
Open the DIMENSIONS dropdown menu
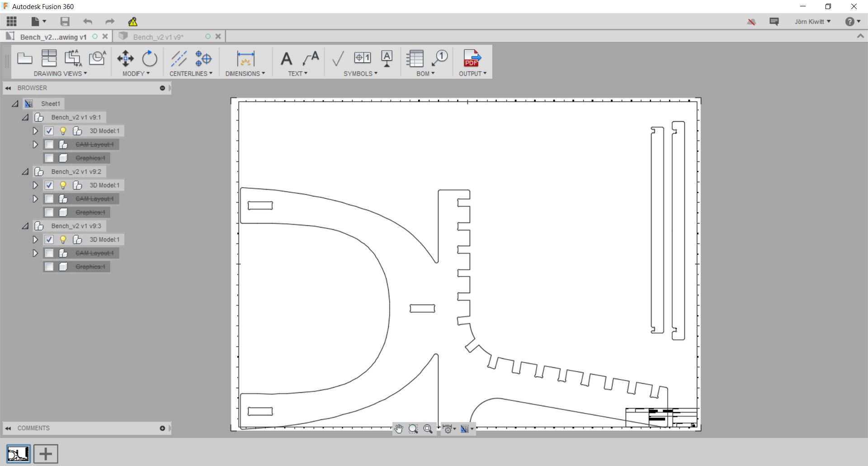coord(245,73)
